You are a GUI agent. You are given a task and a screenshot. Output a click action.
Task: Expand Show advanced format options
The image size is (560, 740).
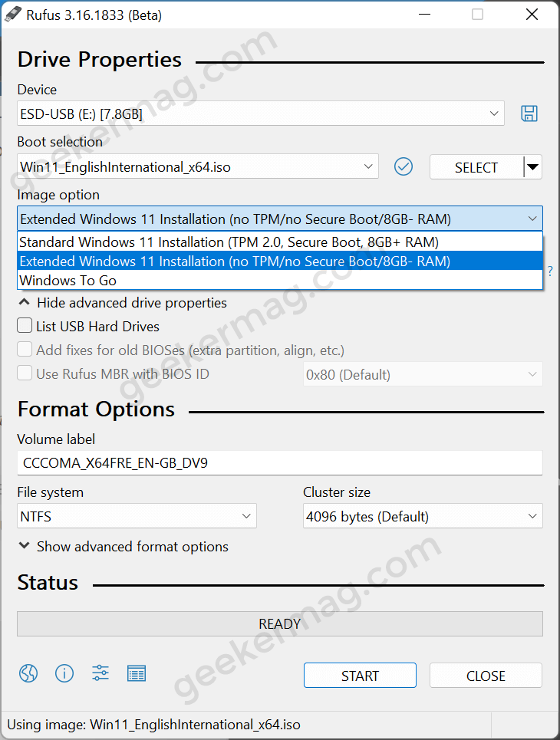[x=124, y=547]
